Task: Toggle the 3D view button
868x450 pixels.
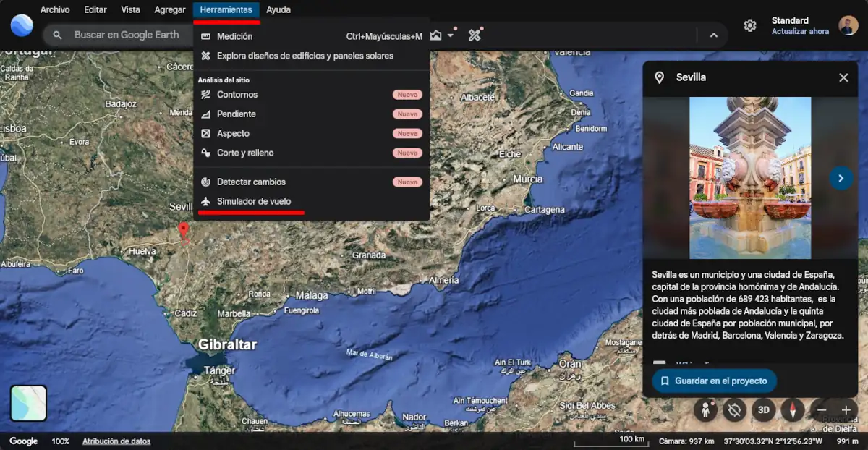Action: pos(763,410)
